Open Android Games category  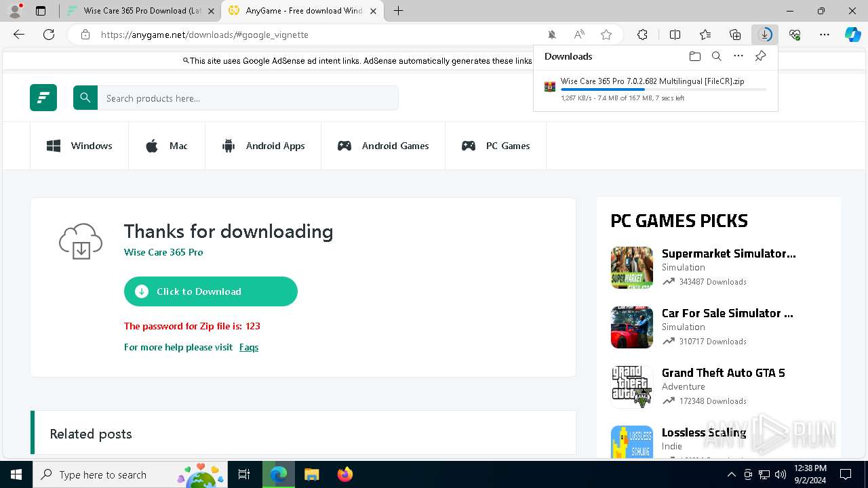(383, 146)
